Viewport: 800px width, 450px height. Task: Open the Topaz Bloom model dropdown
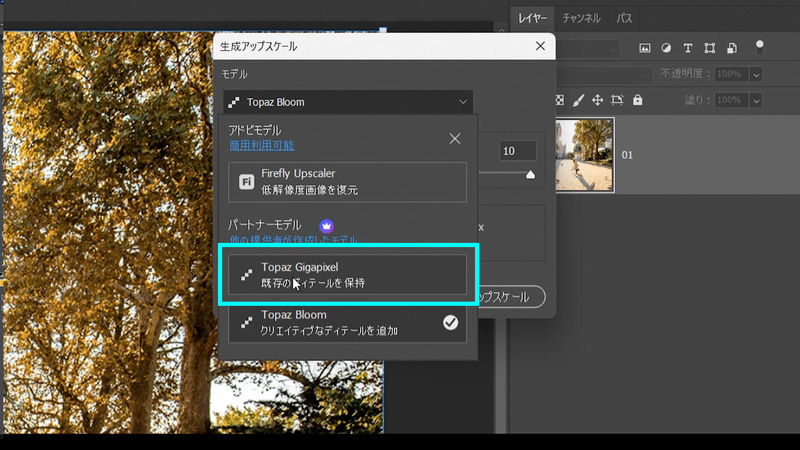[x=347, y=102]
